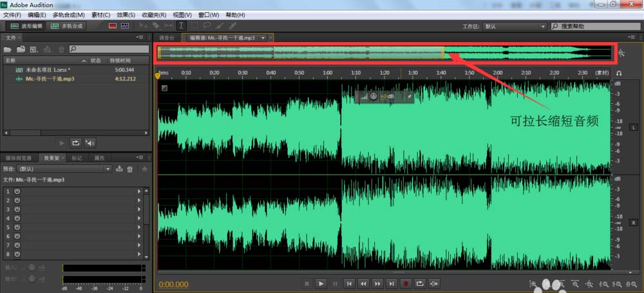Switch to the 标记 tab
644x293 pixels.
77,158
